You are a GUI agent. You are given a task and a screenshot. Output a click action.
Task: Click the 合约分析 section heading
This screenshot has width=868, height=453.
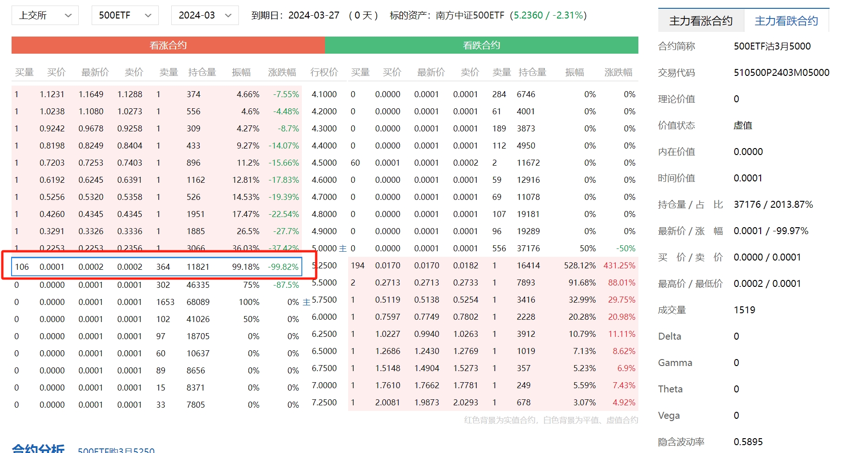pos(38,449)
